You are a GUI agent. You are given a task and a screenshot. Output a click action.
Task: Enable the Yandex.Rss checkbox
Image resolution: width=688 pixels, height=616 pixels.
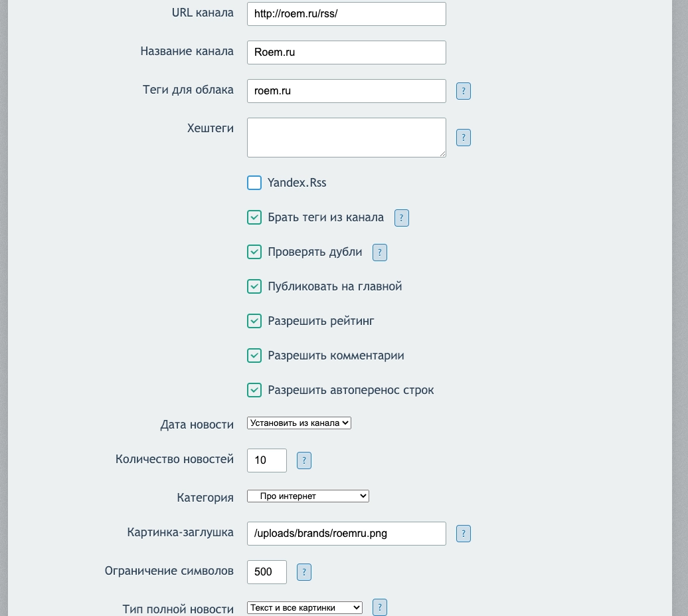tap(254, 183)
